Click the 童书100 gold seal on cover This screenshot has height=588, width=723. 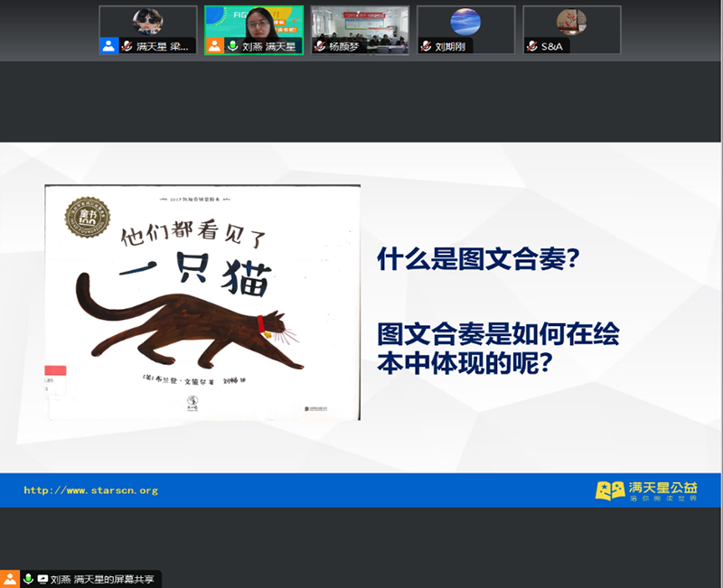[x=88, y=218]
